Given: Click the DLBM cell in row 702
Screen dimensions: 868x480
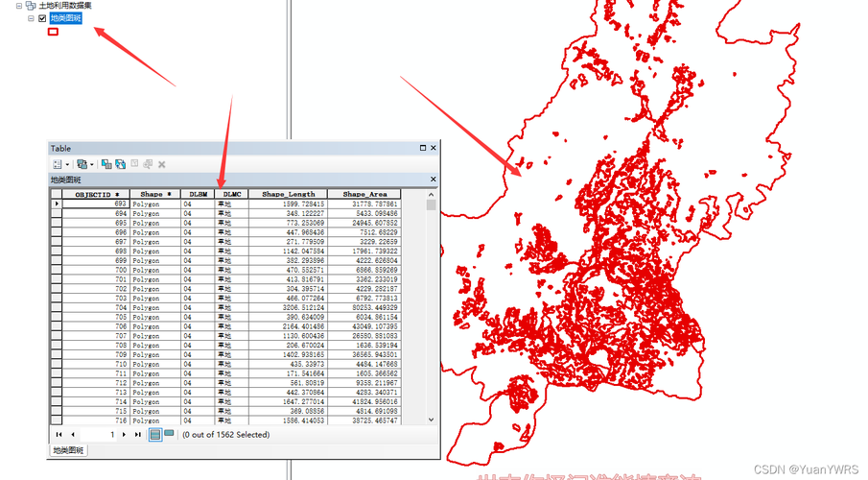Looking at the screenshot, I should coord(198,289).
